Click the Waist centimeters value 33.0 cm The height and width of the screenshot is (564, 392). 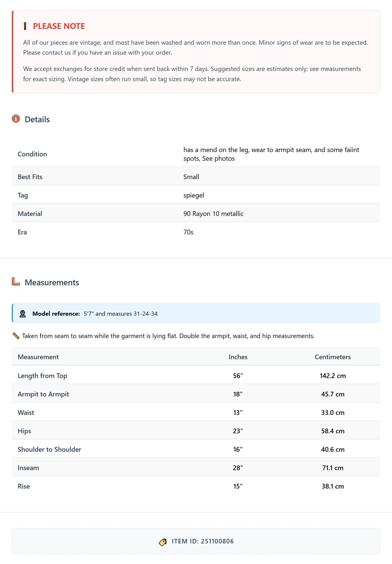(333, 413)
